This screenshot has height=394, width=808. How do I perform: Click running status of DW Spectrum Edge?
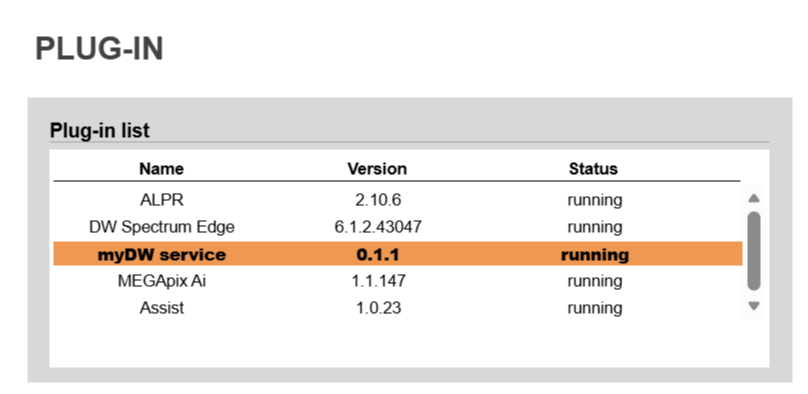(595, 227)
